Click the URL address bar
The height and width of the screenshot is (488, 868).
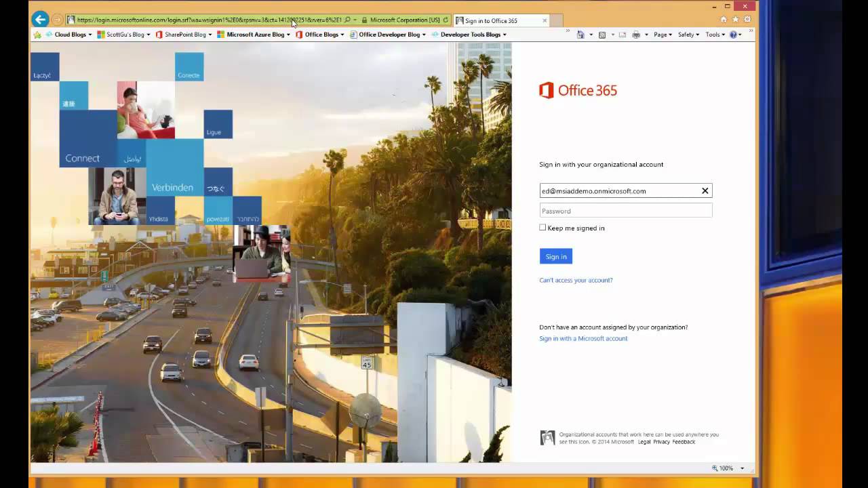[209, 20]
